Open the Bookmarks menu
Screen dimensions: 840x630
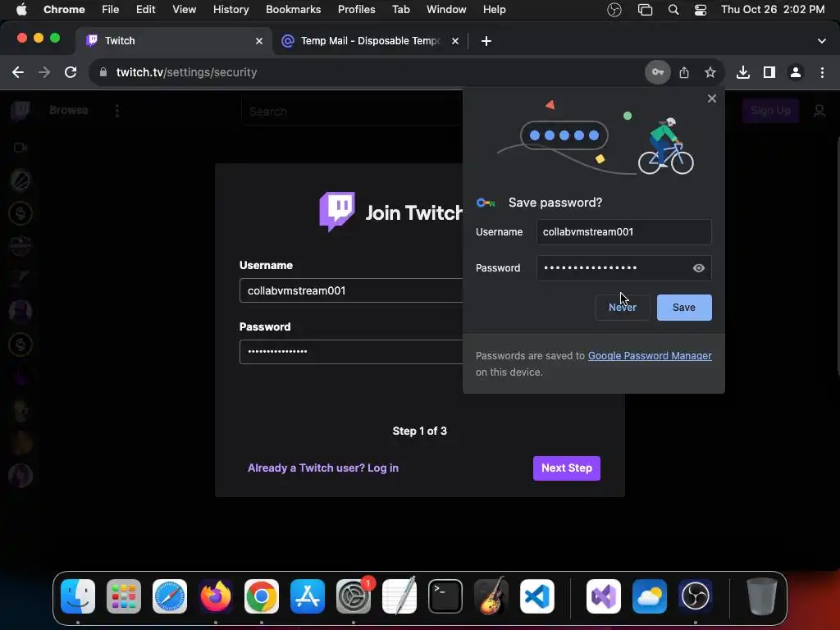pos(293,10)
